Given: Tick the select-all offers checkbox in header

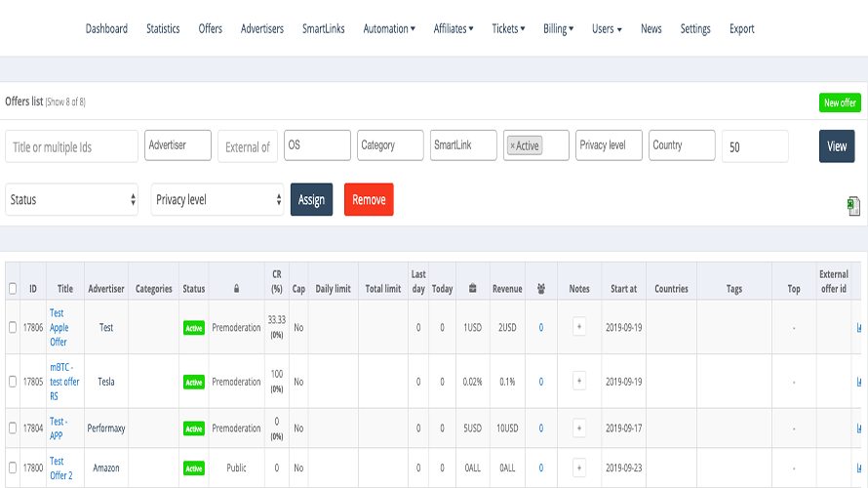Looking at the screenshot, I should (x=13, y=289).
